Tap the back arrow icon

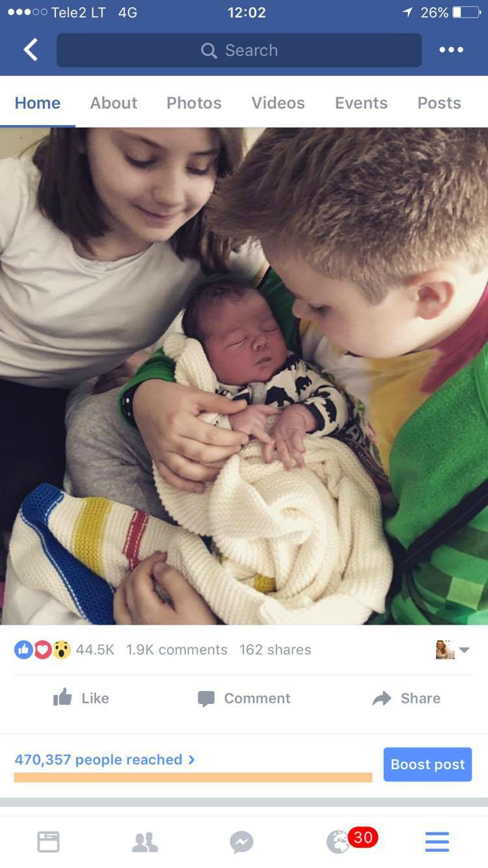coord(31,49)
